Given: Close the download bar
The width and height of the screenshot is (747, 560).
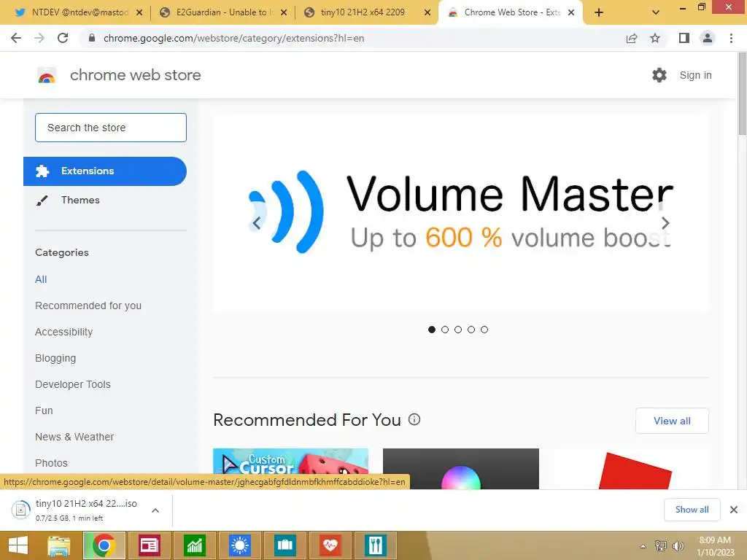Looking at the screenshot, I should [734, 510].
